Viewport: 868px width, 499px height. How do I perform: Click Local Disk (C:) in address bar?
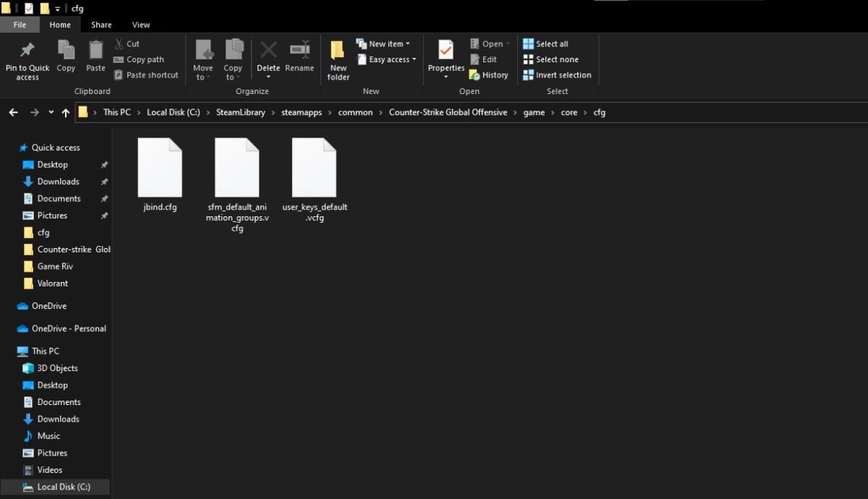click(174, 112)
